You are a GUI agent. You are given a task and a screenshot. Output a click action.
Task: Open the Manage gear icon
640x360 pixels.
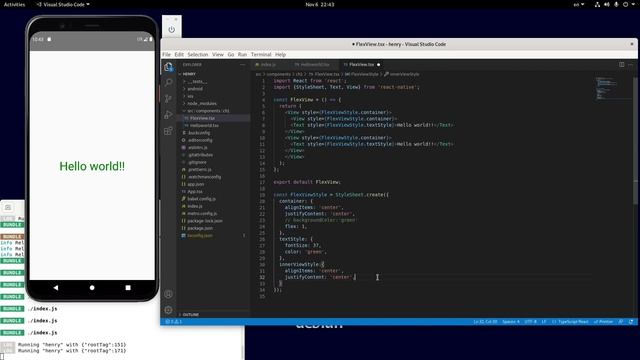(x=168, y=310)
